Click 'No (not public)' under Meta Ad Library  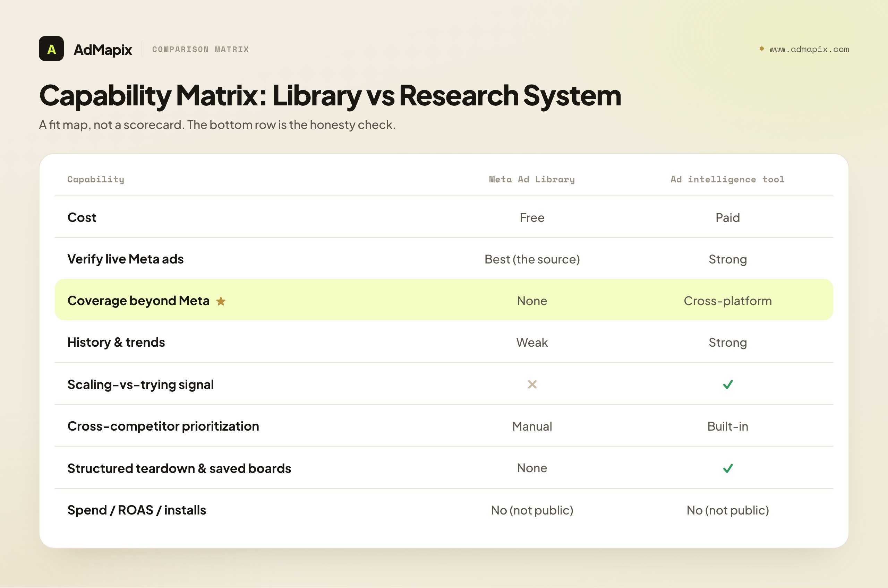point(532,510)
